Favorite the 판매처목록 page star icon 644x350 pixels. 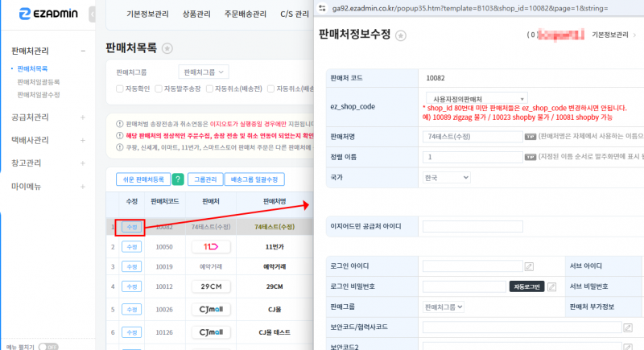[167, 48]
